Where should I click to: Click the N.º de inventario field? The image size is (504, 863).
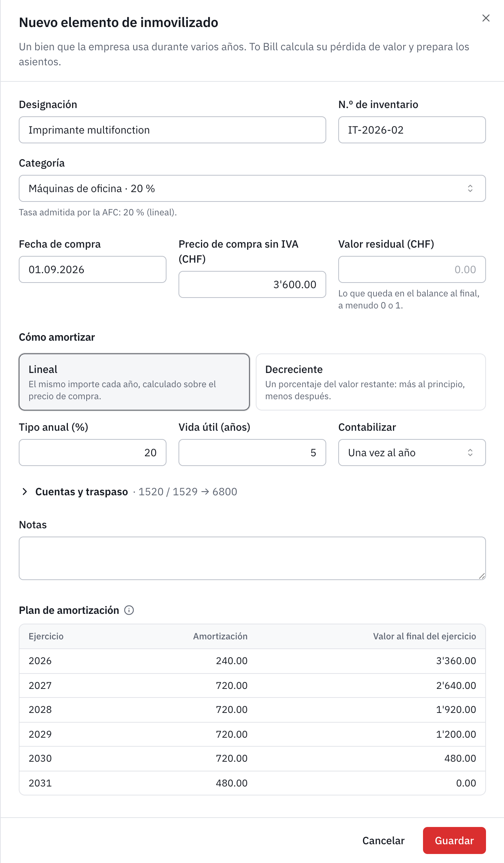click(x=412, y=130)
